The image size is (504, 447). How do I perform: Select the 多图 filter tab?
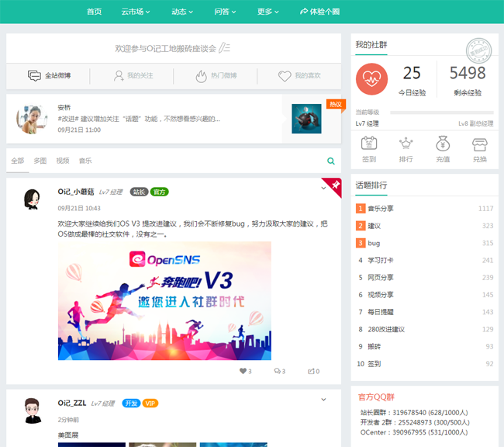pyautogui.click(x=40, y=161)
